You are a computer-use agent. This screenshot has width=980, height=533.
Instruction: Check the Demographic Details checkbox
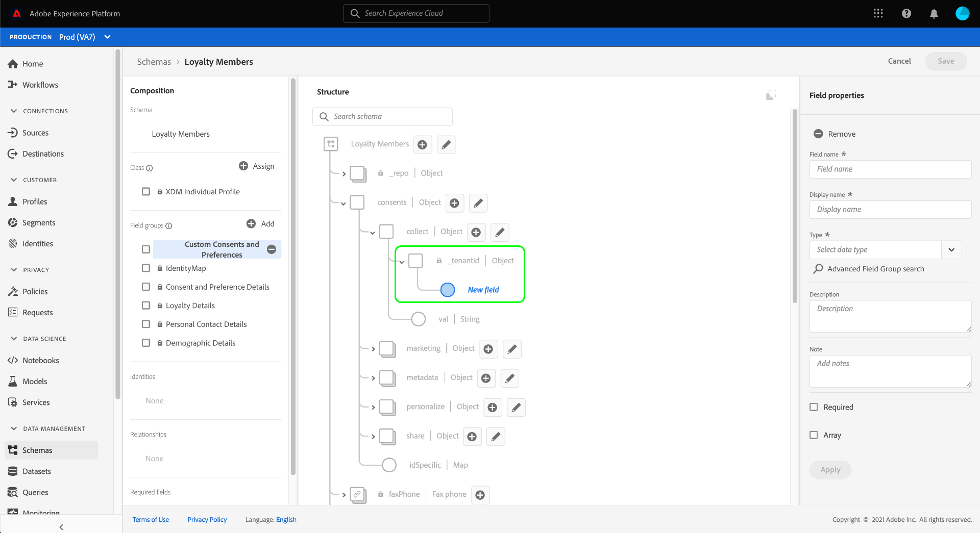(146, 343)
